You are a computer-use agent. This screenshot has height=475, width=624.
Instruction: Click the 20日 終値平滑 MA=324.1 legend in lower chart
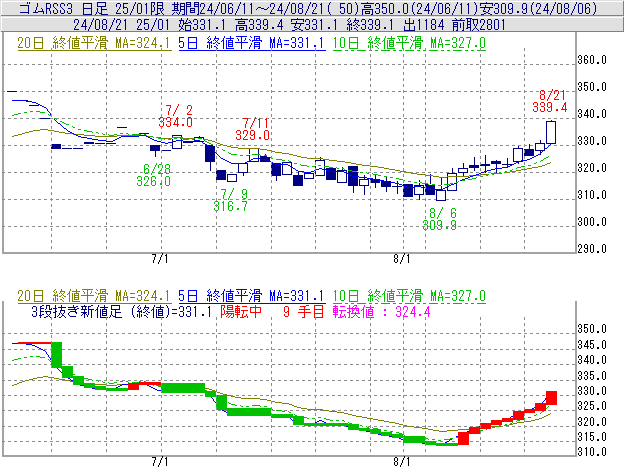tap(94, 296)
